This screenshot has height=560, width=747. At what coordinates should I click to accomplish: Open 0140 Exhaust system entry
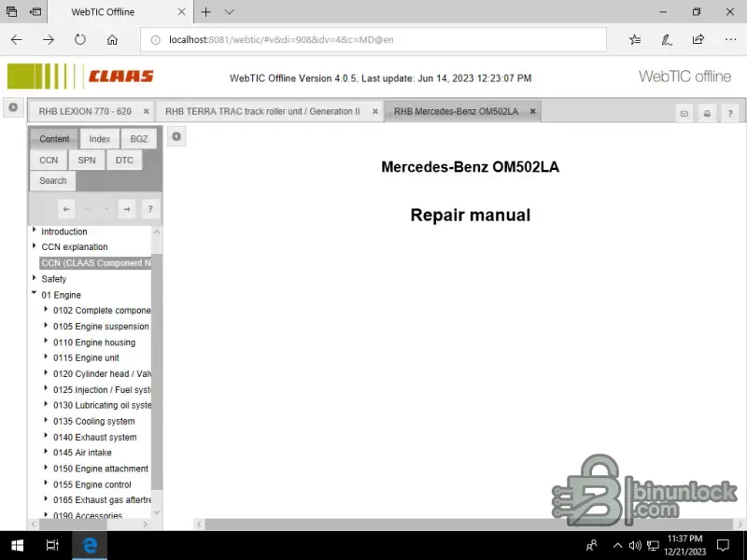pos(95,437)
